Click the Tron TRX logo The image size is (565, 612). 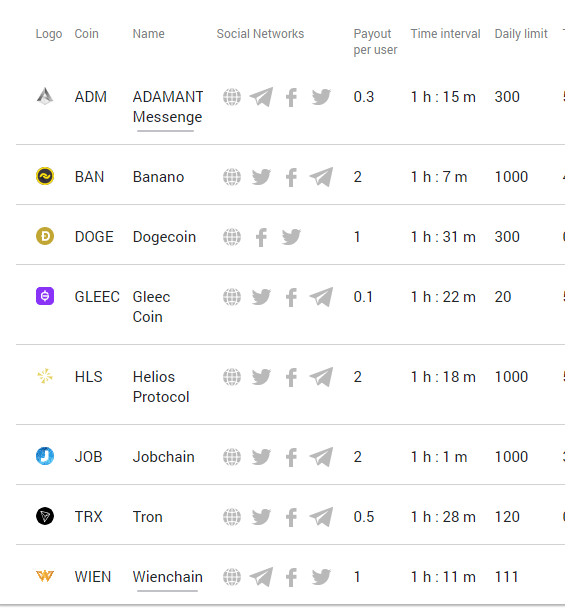tap(45, 516)
